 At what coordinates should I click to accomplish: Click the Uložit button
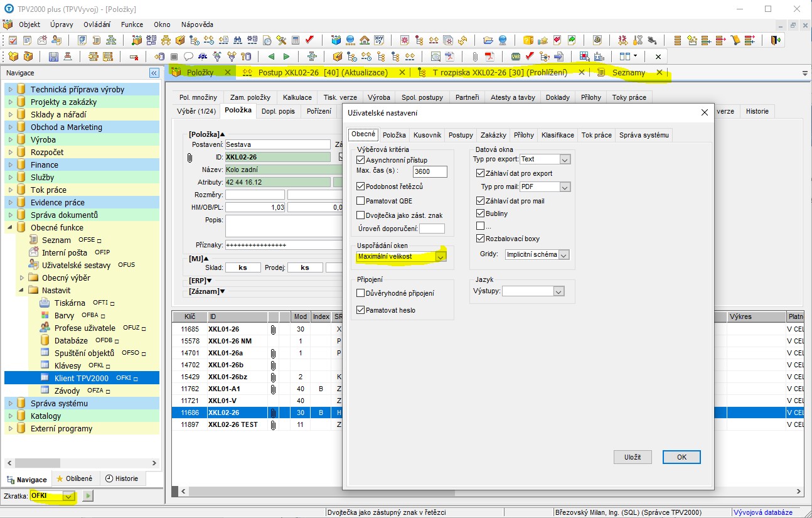(633, 457)
